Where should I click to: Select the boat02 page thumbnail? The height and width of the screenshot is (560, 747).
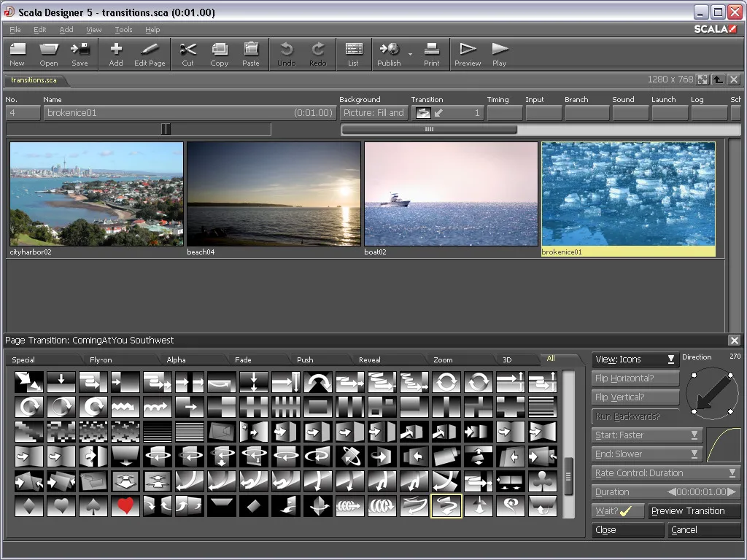tap(451, 194)
